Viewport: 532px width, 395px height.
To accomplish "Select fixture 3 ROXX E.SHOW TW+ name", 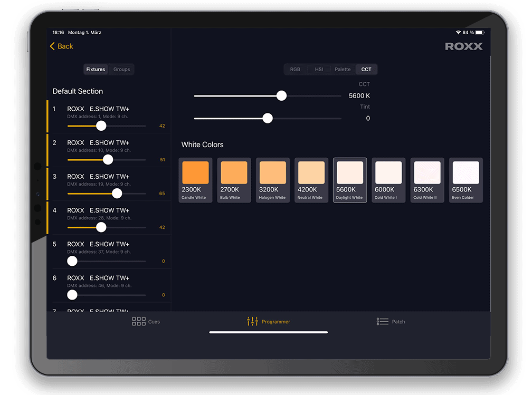I will coord(98,177).
